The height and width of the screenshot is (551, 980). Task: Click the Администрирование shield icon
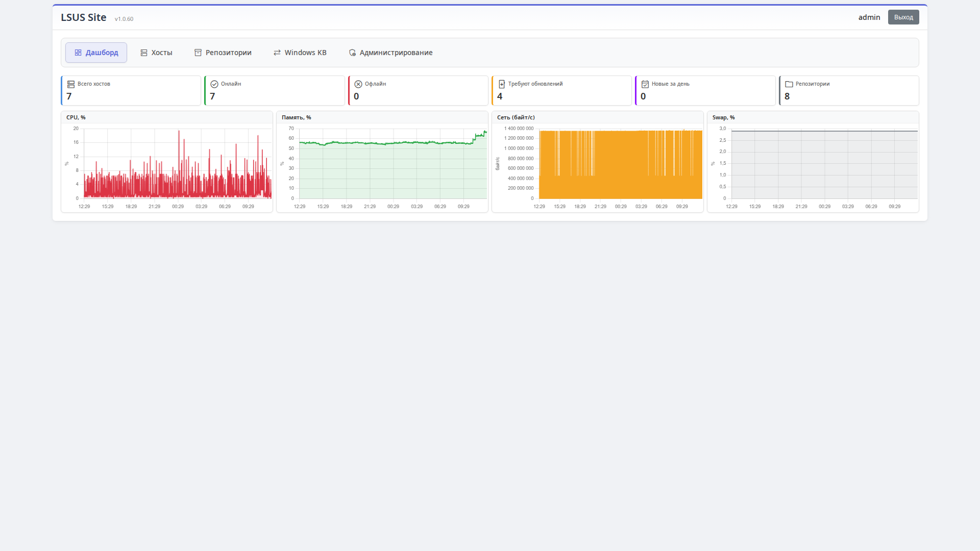click(x=352, y=53)
